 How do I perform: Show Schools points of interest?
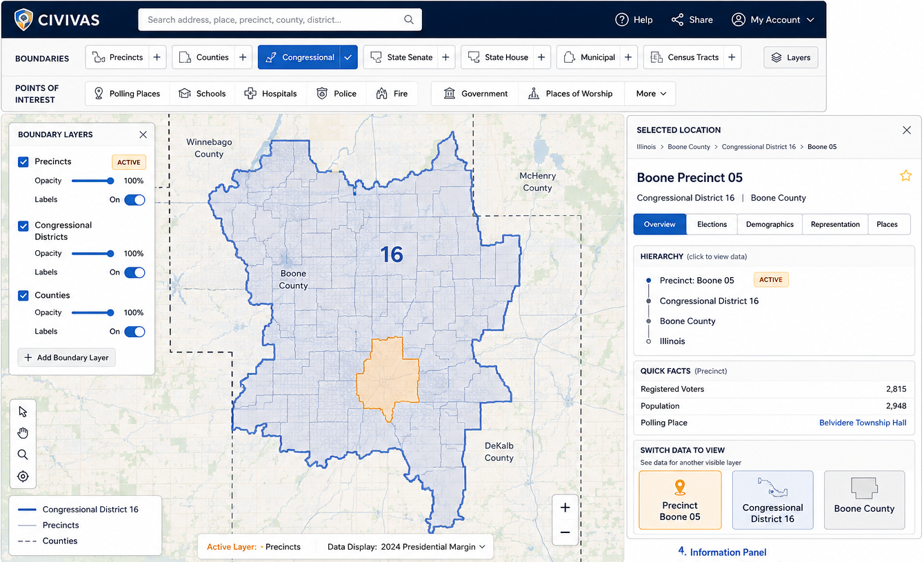pyautogui.click(x=202, y=94)
